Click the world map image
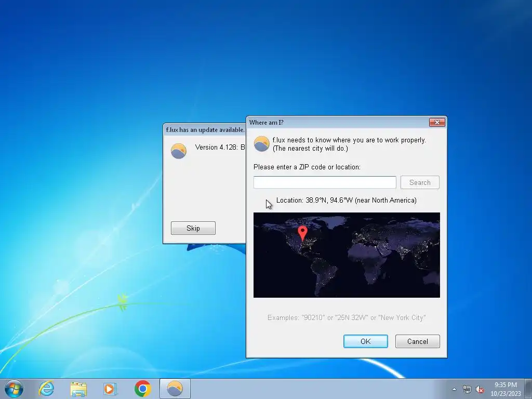 pyautogui.click(x=347, y=255)
